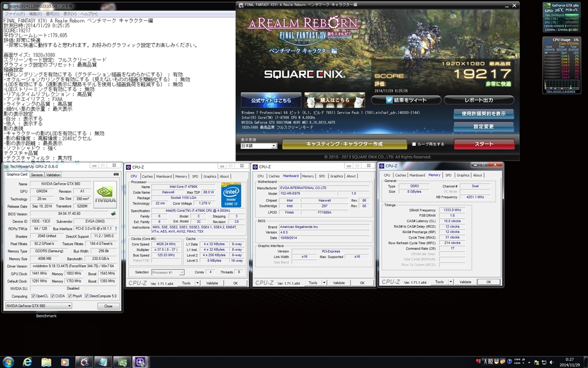Toggle the PhysX checkbox in GPU-Z

(x=69, y=296)
